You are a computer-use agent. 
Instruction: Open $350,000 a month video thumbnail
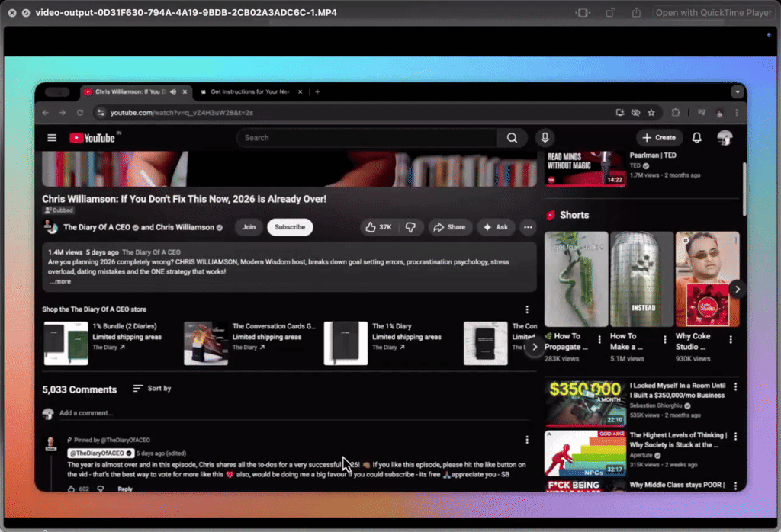pos(585,403)
